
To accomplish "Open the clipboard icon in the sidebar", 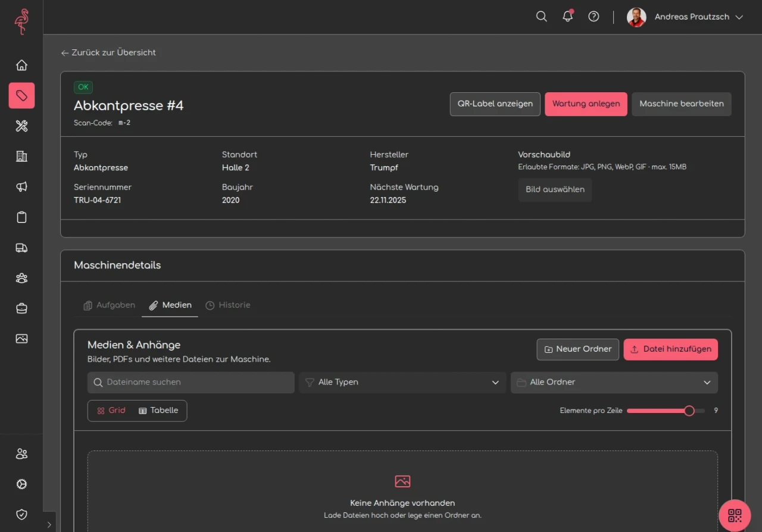I will point(21,217).
